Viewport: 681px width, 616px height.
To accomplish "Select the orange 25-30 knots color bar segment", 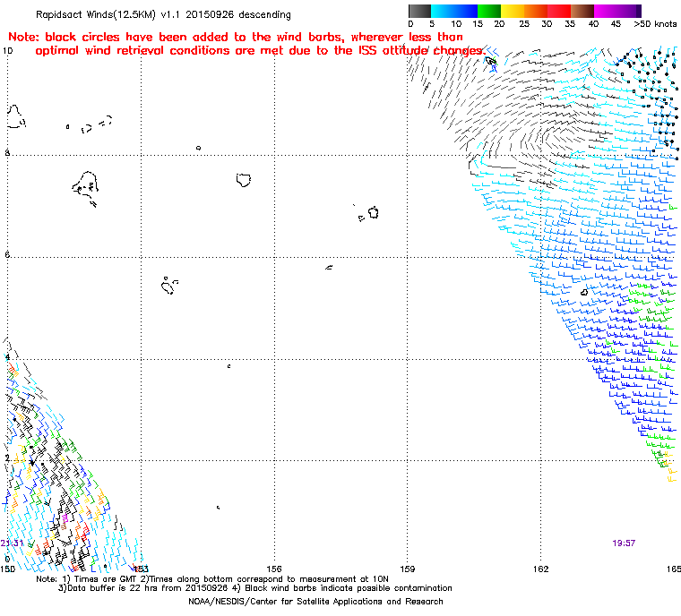I will 536,11.
